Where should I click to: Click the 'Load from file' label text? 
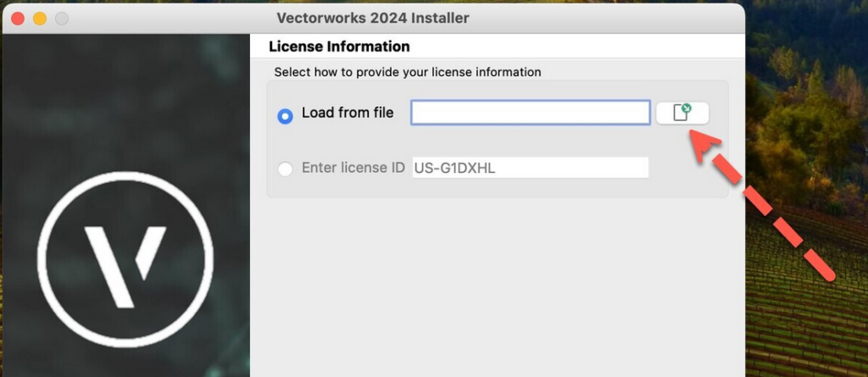click(x=348, y=113)
